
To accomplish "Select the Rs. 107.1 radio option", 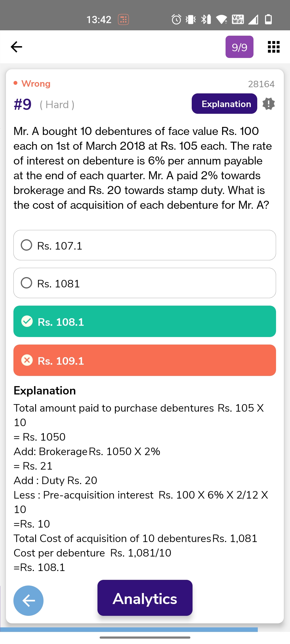I will tap(27, 245).
